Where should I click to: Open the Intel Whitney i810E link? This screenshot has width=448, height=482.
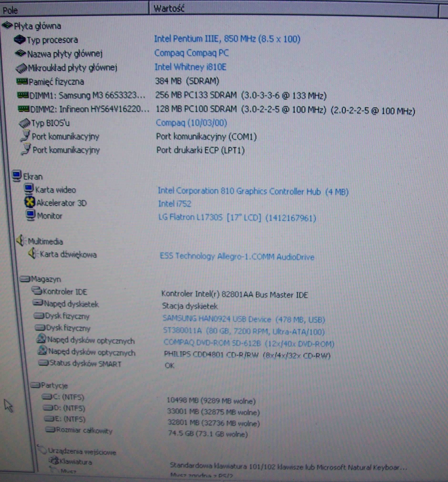click(x=191, y=67)
